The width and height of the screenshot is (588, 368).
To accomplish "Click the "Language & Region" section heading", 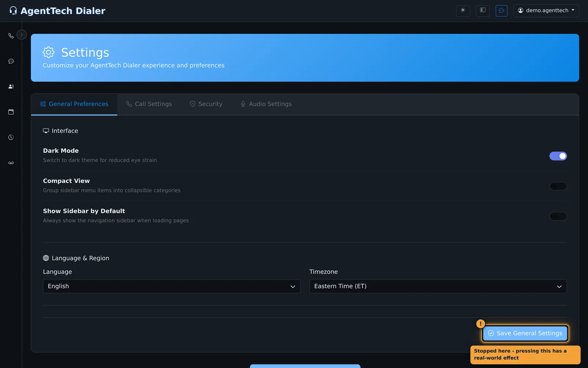I will [80, 258].
